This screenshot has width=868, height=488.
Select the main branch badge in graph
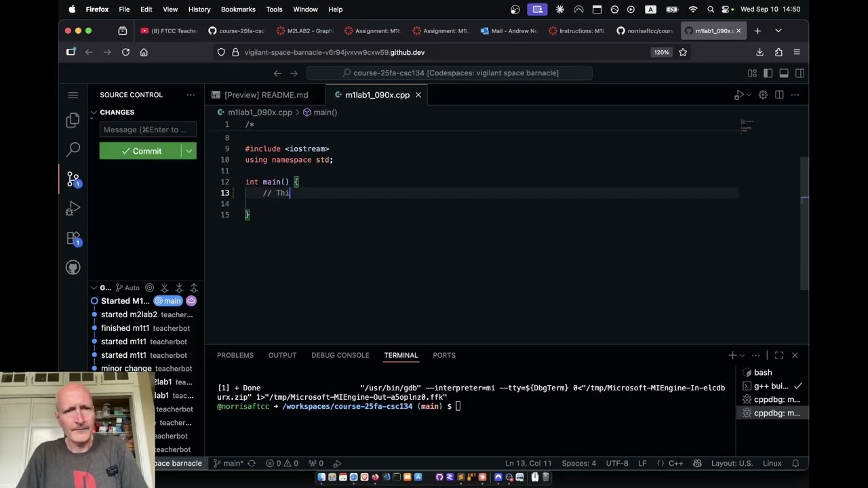(x=168, y=301)
